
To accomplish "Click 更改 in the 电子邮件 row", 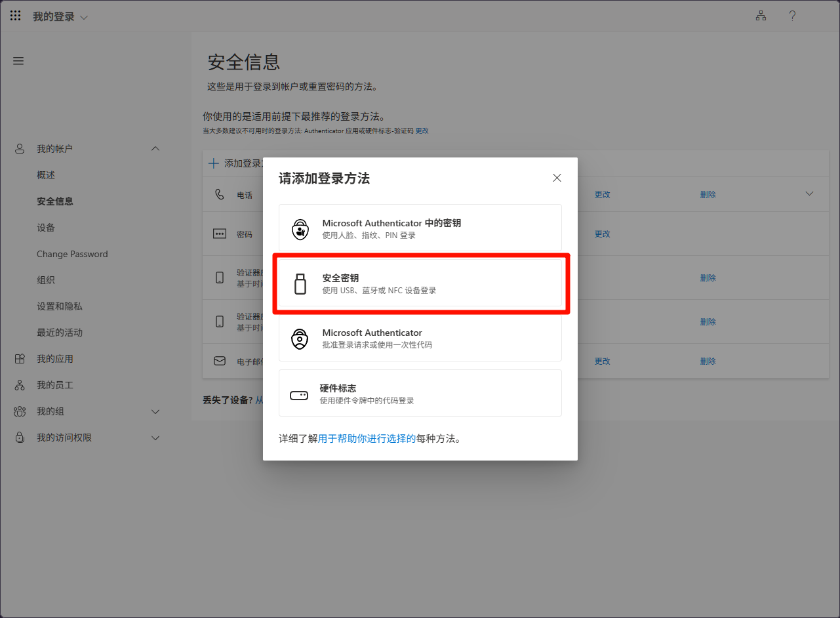I will (603, 361).
